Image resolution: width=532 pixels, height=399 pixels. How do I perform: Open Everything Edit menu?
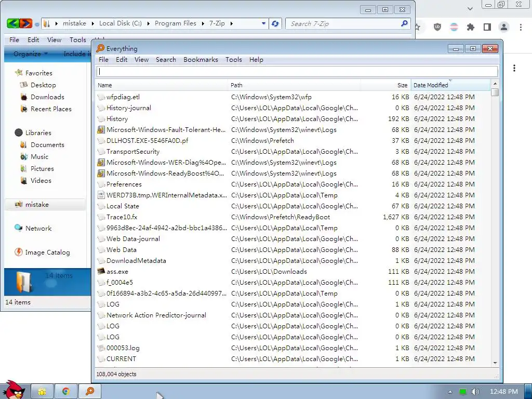(122, 59)
